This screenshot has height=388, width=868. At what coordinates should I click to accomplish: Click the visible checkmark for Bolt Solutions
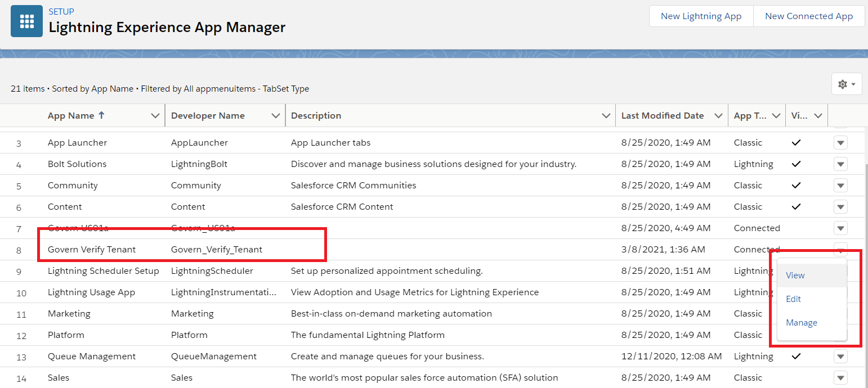pos(796,164)
